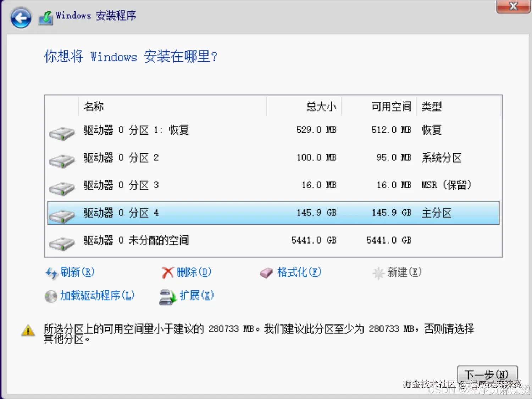
Task: Click the drive-arrow icon beside 扩展
Action: coord(168,297)
